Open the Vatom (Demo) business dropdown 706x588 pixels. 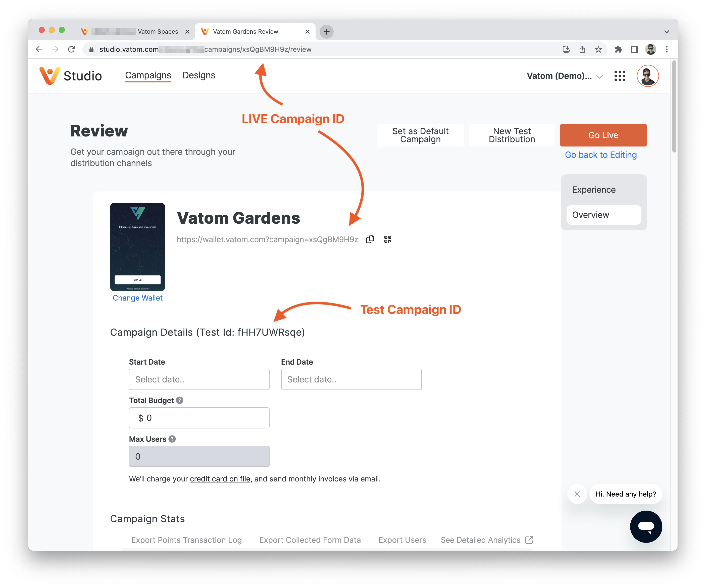(x=565, y=76)
